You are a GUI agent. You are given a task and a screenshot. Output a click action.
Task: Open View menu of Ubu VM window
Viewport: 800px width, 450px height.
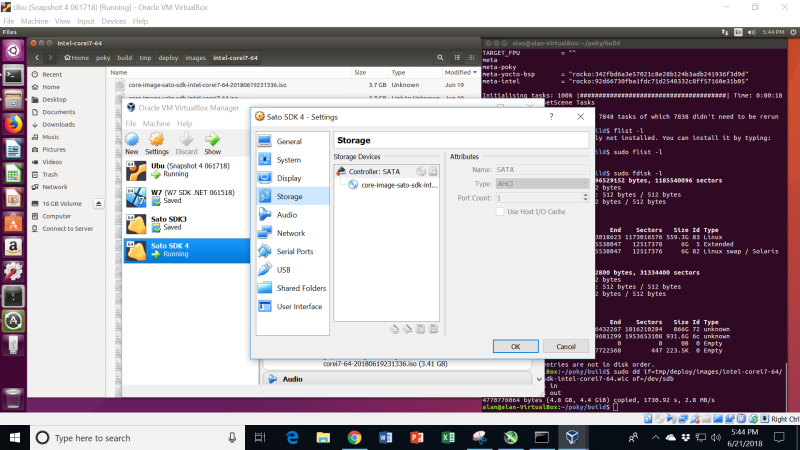(62, 21)
